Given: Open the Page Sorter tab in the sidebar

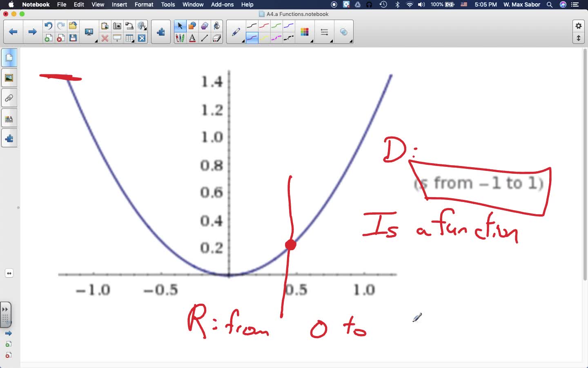Looking at the screenshot, I should point(9,58).
